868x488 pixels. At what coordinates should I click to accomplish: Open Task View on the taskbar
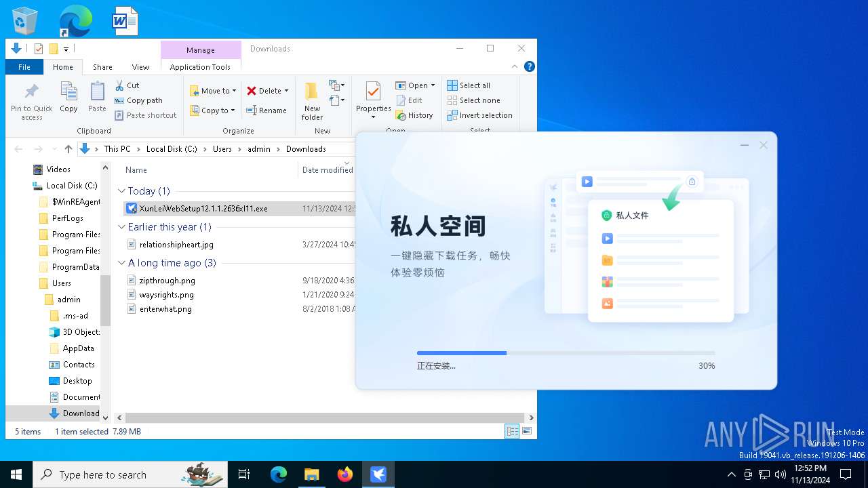244,474
